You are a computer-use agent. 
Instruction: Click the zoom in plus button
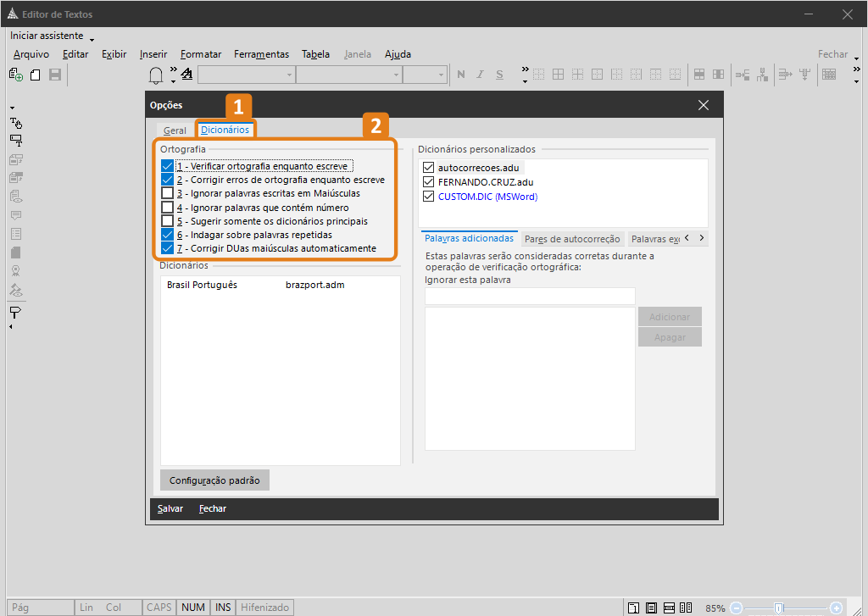coord(837,608)
